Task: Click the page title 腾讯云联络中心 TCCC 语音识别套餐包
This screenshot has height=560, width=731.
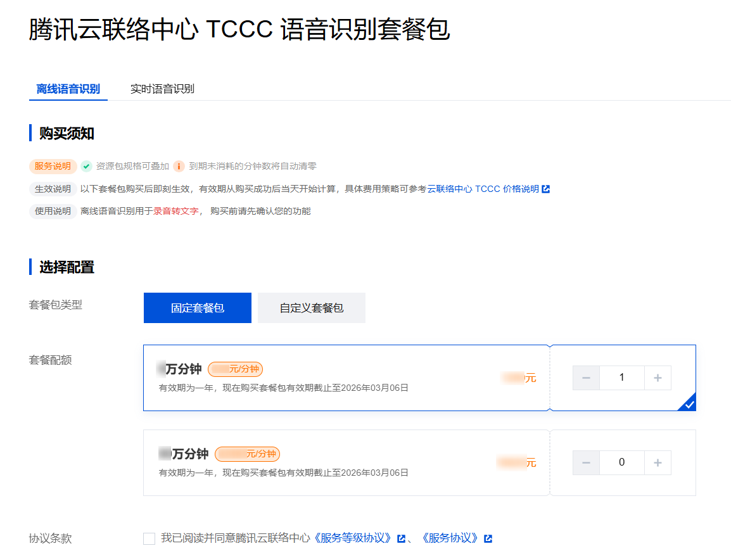Action: [239, 29]
